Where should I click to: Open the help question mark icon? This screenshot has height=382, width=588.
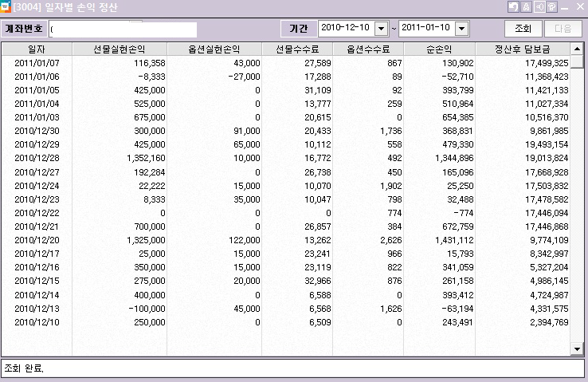pyautogui.click(x=552, y=6)
